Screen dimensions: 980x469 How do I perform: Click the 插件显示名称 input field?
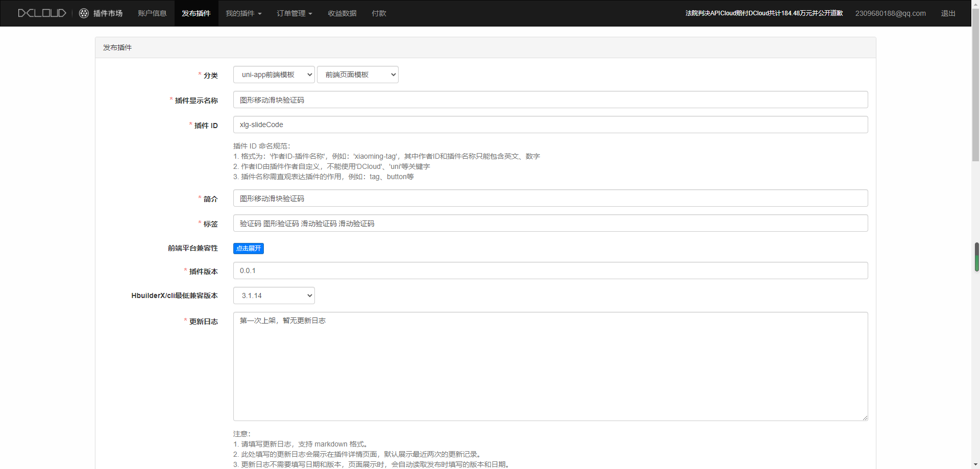point(550,100)
